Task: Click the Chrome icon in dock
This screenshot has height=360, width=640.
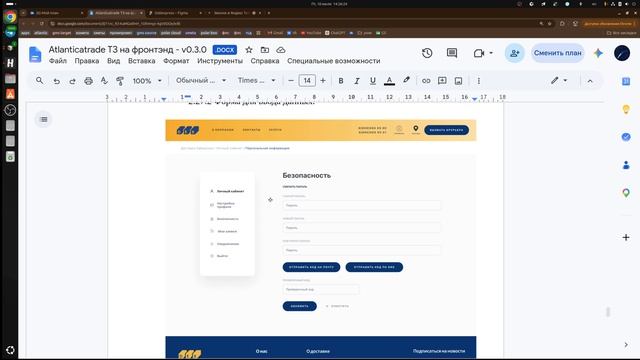Action: point(10,17)
